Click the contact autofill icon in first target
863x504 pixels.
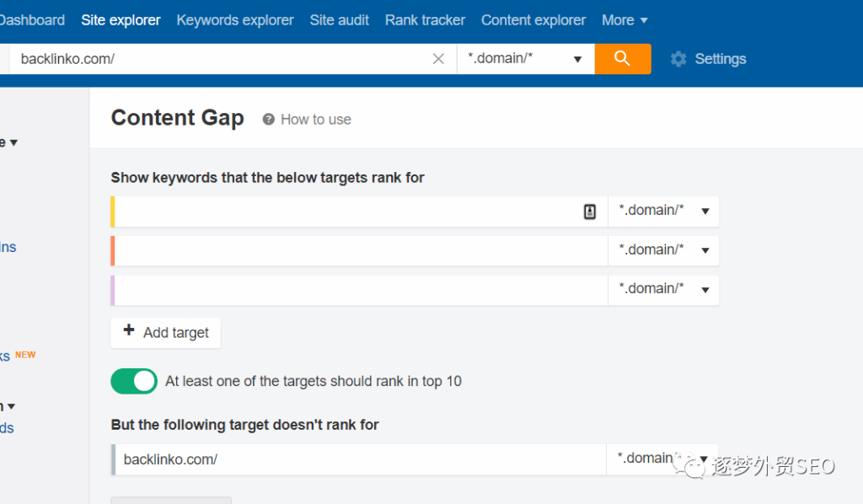[x=589, y=212]
